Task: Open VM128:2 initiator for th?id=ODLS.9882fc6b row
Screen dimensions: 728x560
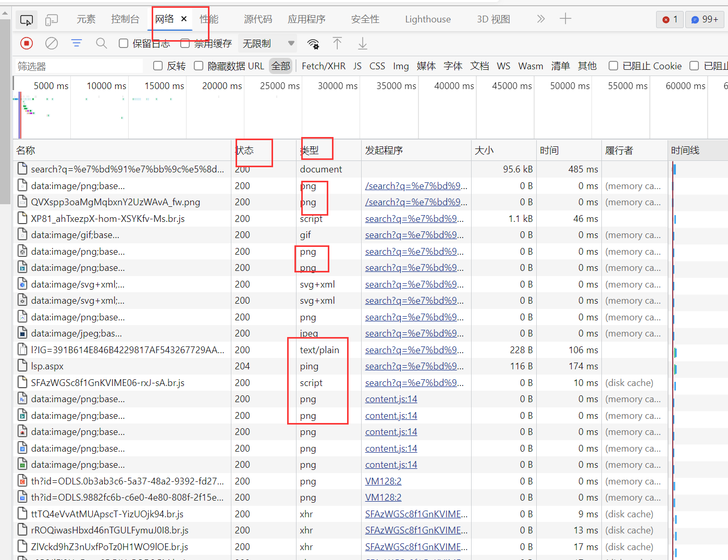Action: point(383,497)
